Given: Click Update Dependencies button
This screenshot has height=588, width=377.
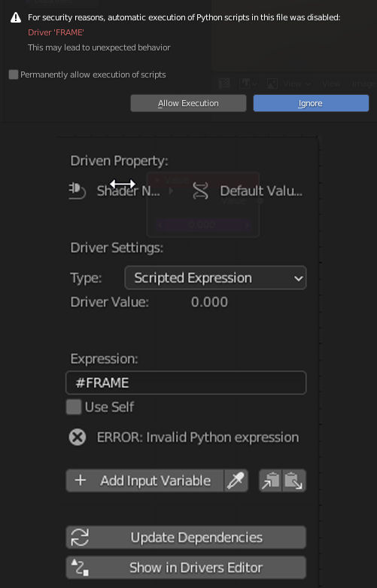Looking at the screenshot, I should click(x=186, y=538).
